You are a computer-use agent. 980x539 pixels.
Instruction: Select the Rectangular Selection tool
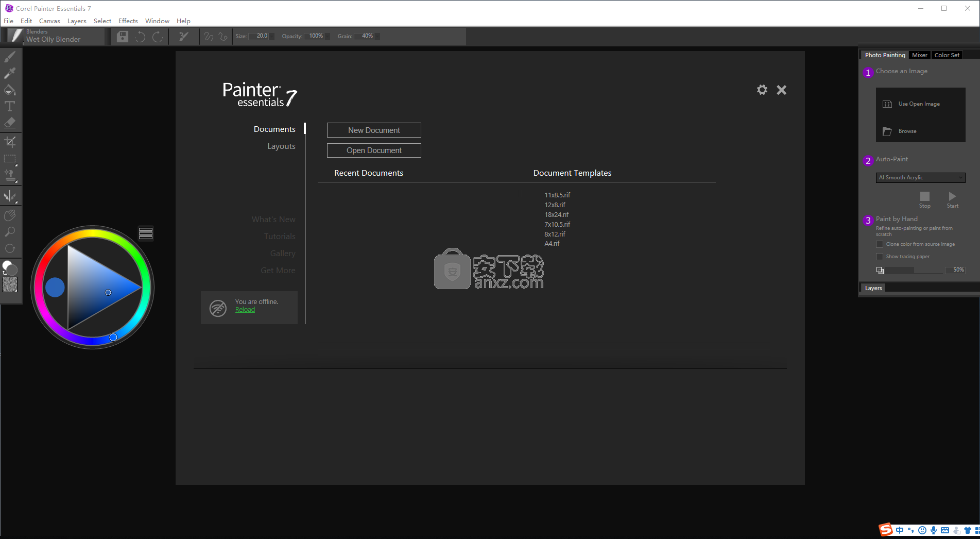[x=10, y=159]
